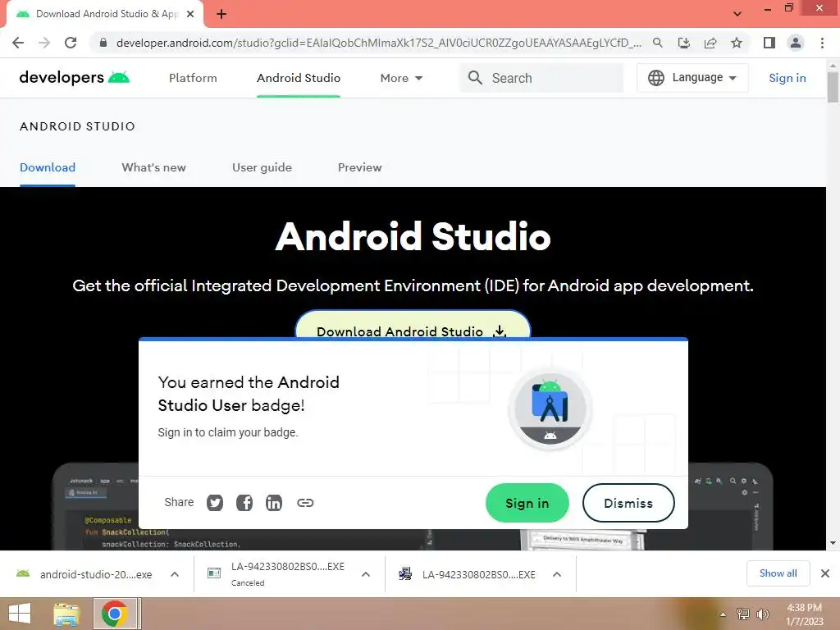Click the Chrome taskbar icon
The height and width of the screenshot is (630, 840).
coord(116,614)
